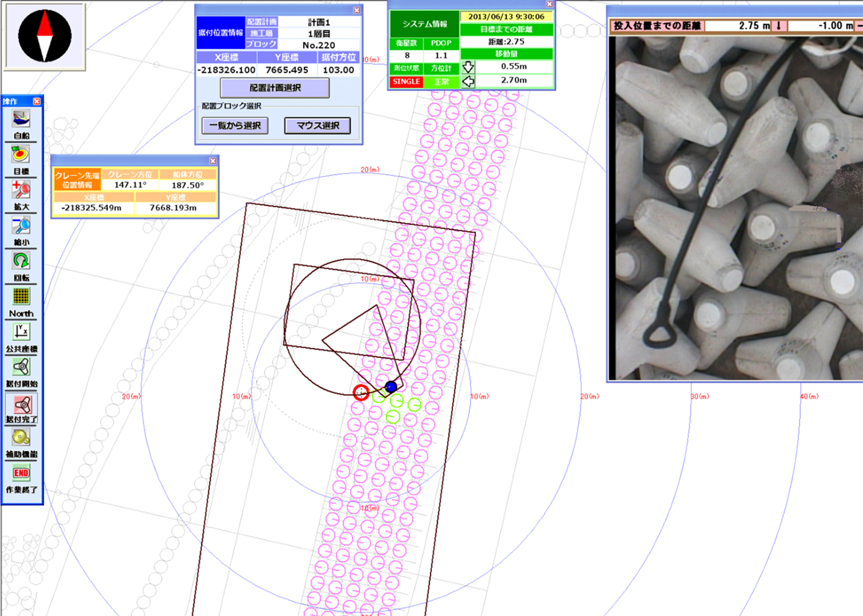Click the down-arrow movement indicator icon

pos(468,67)
